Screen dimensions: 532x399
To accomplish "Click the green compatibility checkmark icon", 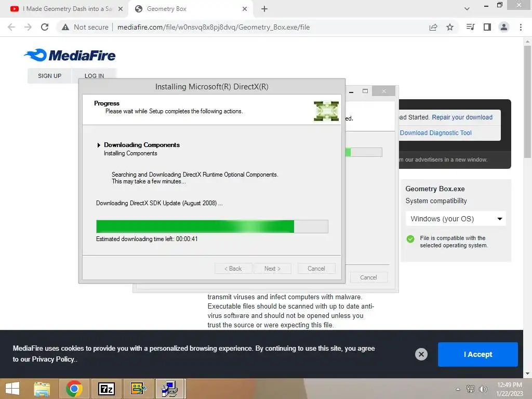I will [x=410, y=239].
